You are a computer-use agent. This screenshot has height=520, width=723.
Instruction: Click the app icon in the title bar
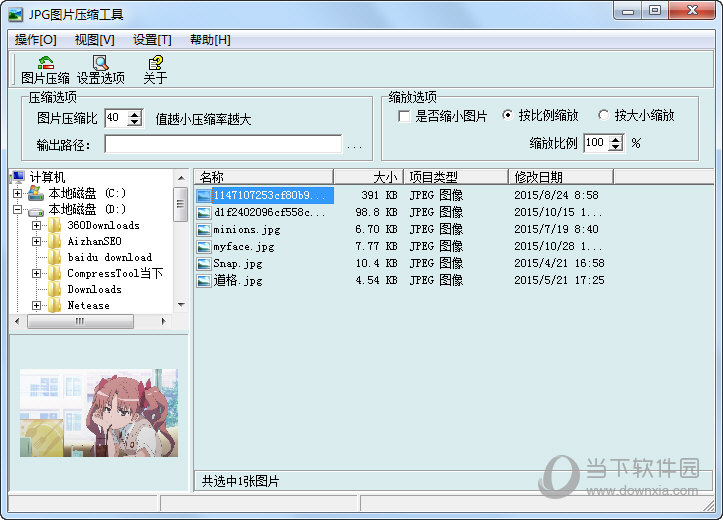(15, 15)
